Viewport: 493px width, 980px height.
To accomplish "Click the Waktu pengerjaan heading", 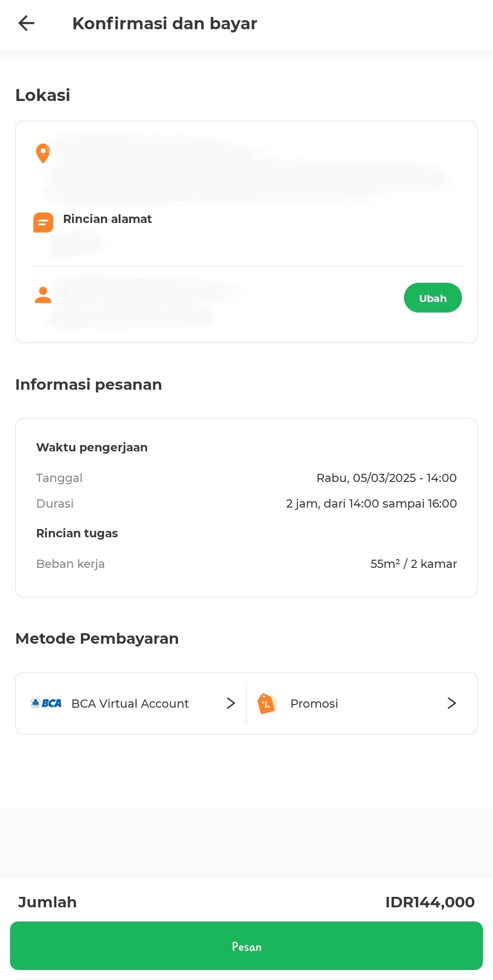I will [x=92, y=447].
